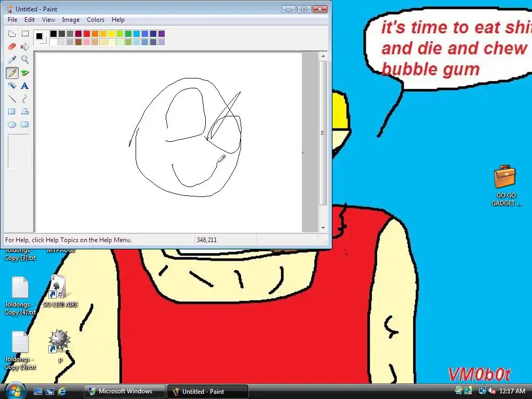Viewport: 532px width, 399px height.
Task: Choose the Brush tool
Action: coord(25,73)
